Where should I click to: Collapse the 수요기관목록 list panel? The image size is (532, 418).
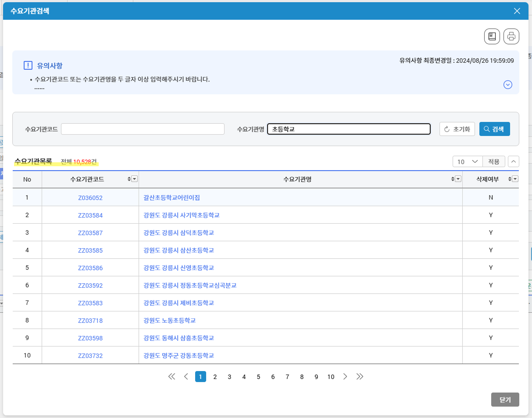513,161
